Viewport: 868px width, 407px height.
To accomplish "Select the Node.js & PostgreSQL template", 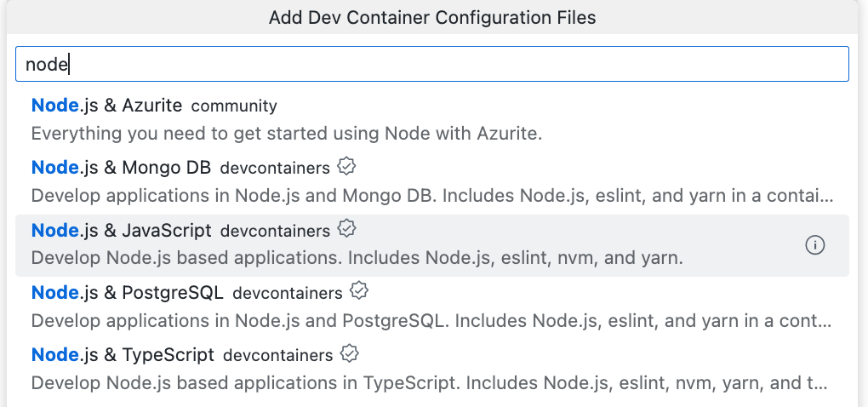I will (127, 293).
